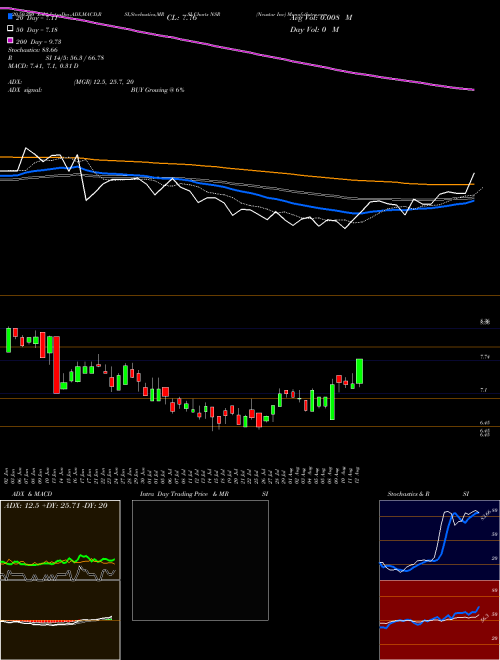Open the MACD histogram chart panel
The height and width of the screenshot is (660, 500).
point(60,620)
